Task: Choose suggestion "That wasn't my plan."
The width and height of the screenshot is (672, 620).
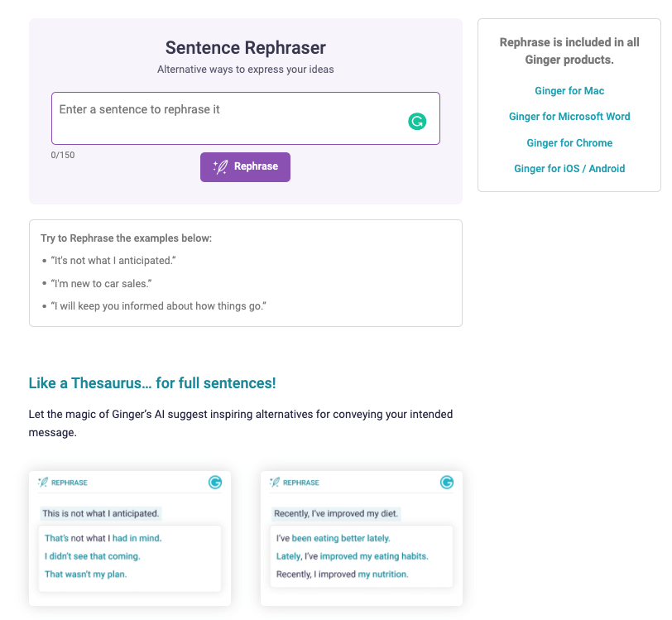Action: pyautogui.click(x=86, y=574)
